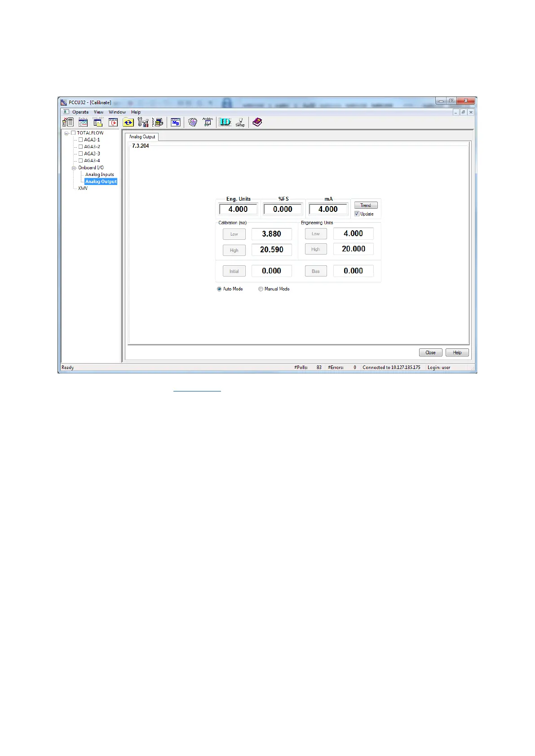Collapse the TOTALFLOW tree node

[x=66, y=133]
